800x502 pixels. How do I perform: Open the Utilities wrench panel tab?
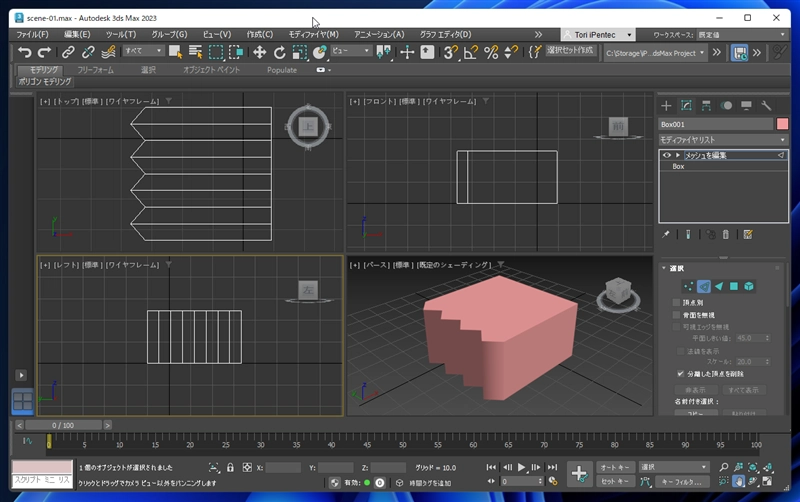766,106
